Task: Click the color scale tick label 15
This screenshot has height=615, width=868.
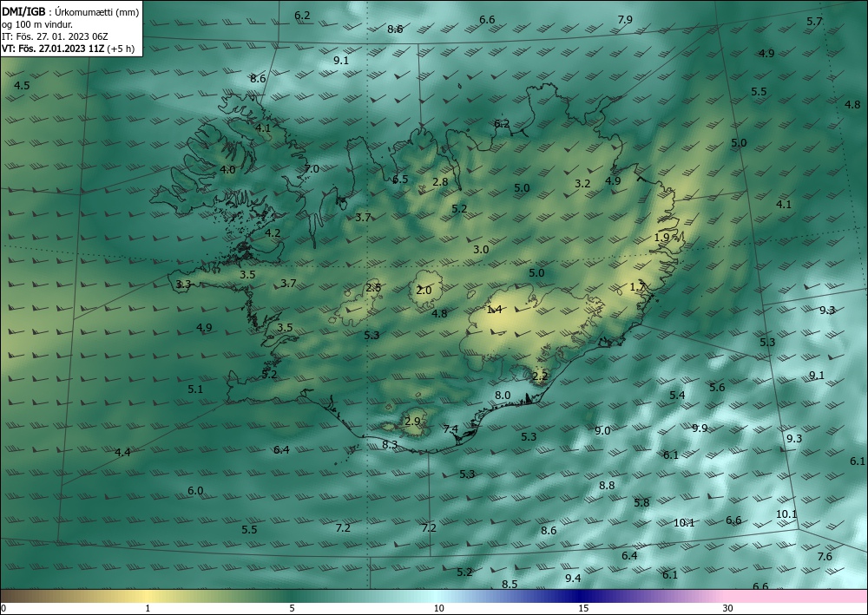Action: (583, 608)
